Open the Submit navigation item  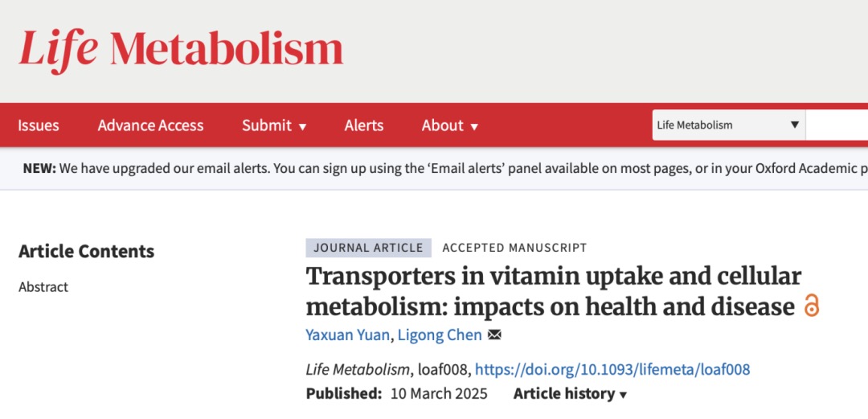click(267, 125)
